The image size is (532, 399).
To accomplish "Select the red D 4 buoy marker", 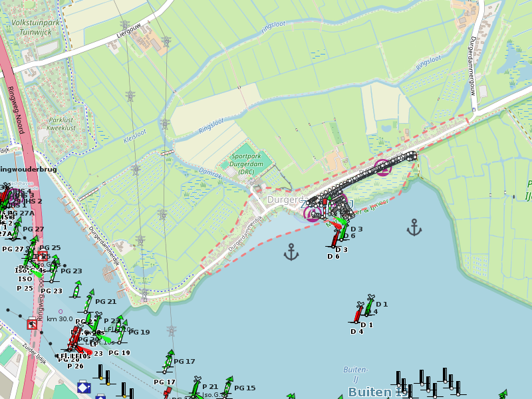I will click(x=358, y=313).
